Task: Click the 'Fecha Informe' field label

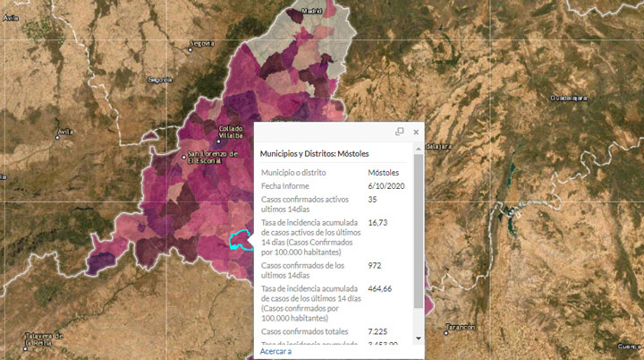Action: 285,186
